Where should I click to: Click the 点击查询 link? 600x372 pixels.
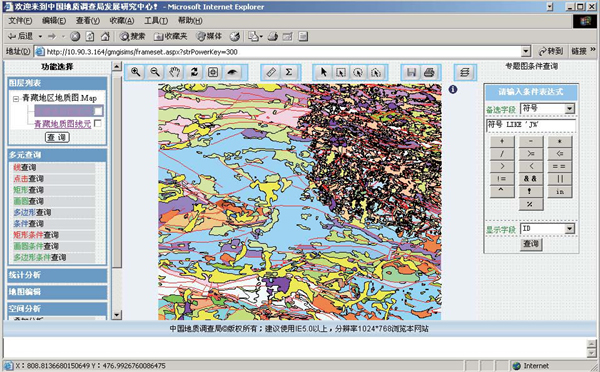pos(28,179)
